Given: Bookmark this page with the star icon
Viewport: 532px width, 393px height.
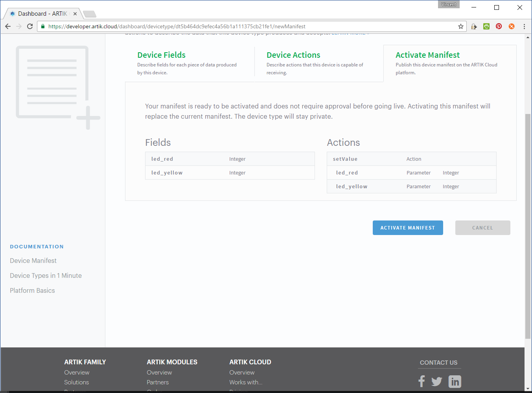Looking at the screenshot, I should click(460, 26).
